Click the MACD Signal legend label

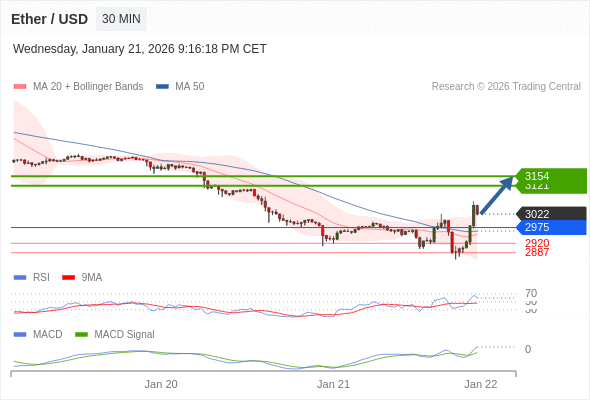click(125, 334)
